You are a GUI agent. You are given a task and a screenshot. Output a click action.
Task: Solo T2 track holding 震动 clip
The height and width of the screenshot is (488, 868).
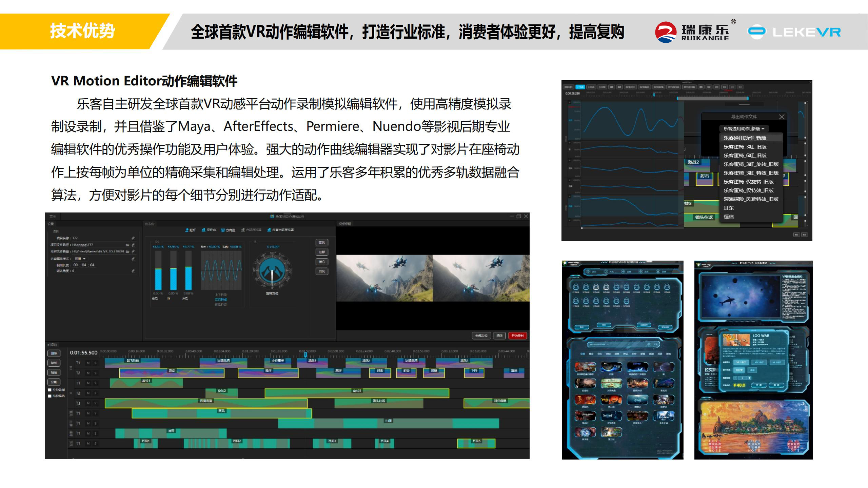pos(96,373)
